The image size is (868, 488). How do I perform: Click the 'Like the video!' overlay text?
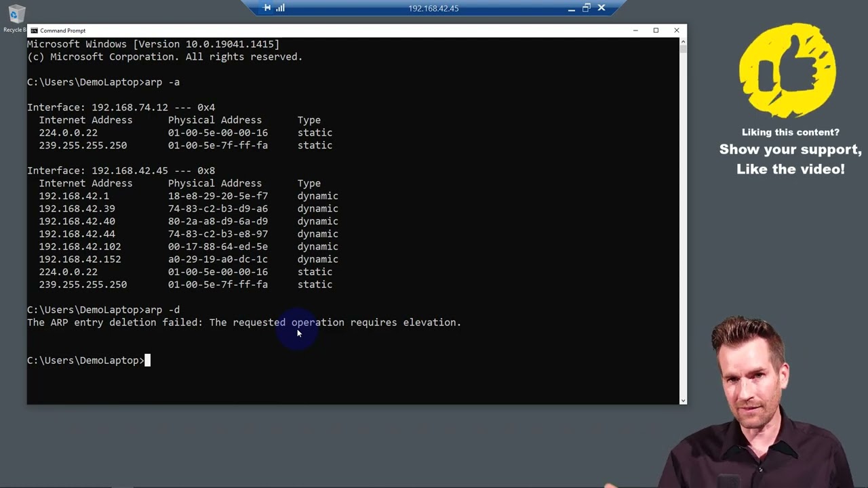tap(791, 169)
